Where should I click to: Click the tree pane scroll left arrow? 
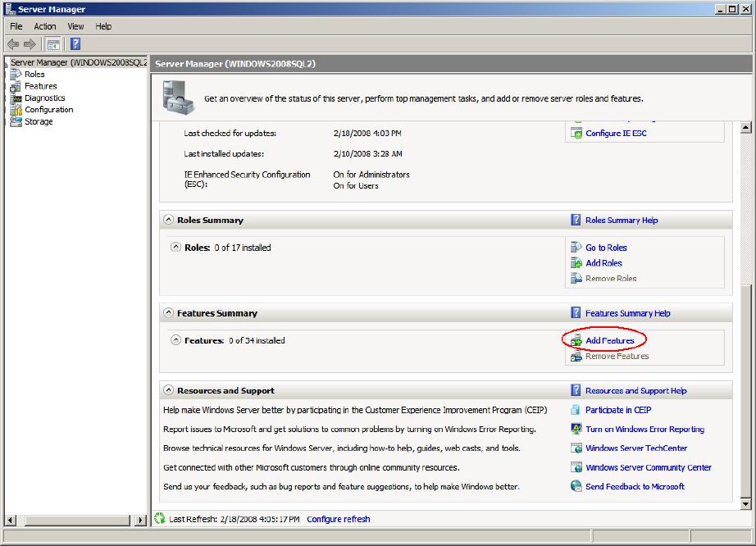point(10,520)
